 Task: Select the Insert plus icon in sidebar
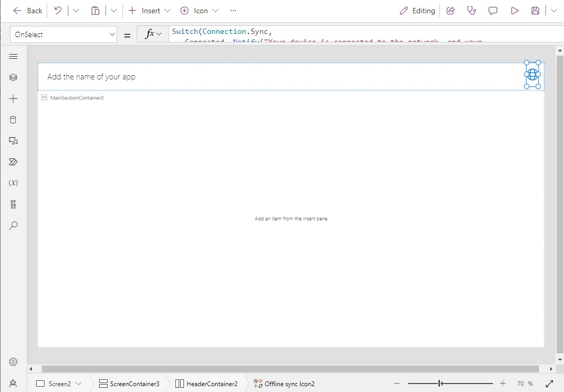coord(13,98)
